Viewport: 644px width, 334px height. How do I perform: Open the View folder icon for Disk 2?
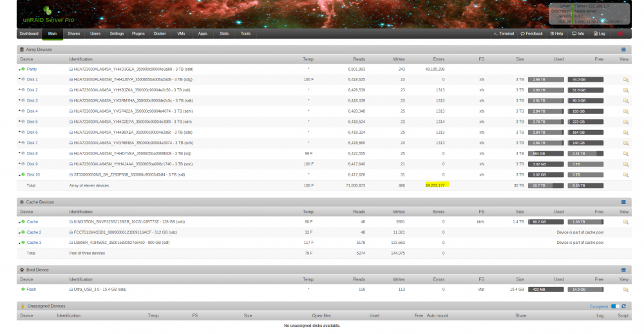click(625, 90)
